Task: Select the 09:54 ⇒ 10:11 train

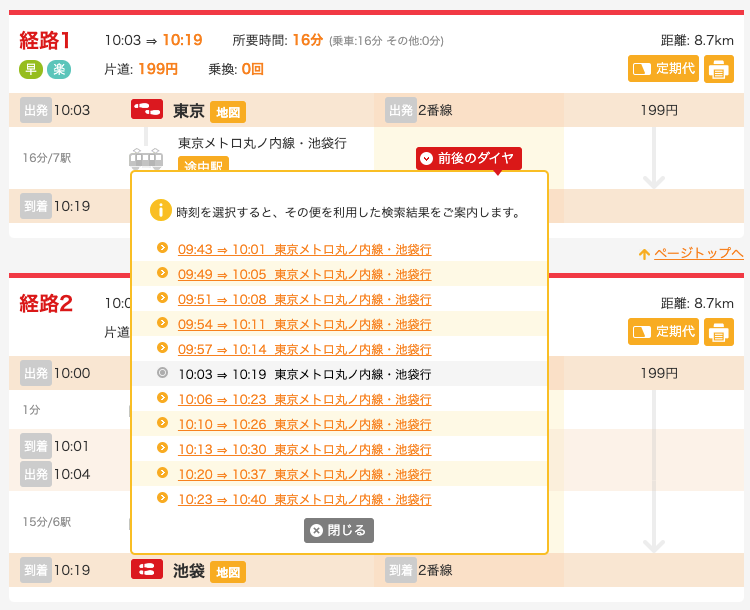Action: pyautogui.click(x=305, y=324)
